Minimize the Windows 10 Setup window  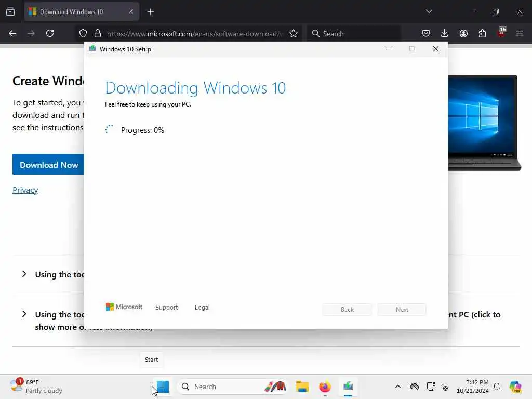point(389,49)
